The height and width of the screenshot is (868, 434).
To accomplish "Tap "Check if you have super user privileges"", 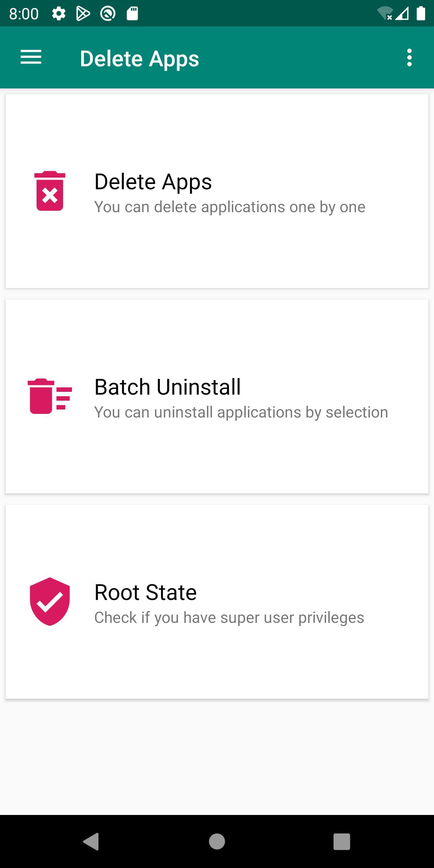I will pyautogui.click(x=229, y=618).
